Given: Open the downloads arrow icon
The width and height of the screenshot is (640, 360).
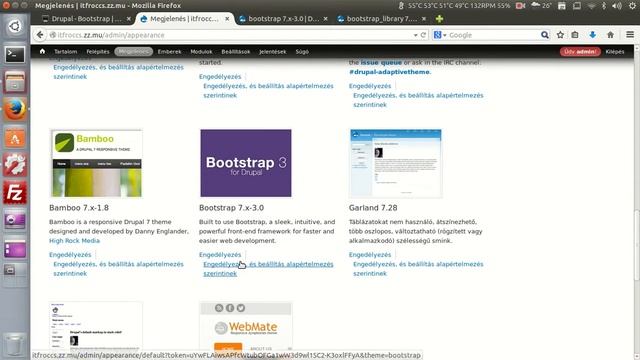Looking at the screenshot, I should 593,35.
